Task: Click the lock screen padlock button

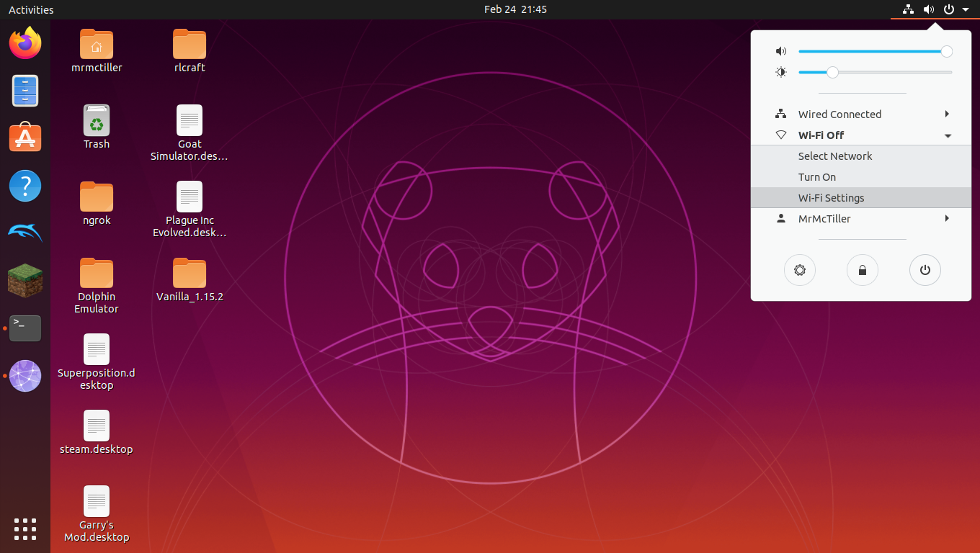Action: click(x=862, y=270)
